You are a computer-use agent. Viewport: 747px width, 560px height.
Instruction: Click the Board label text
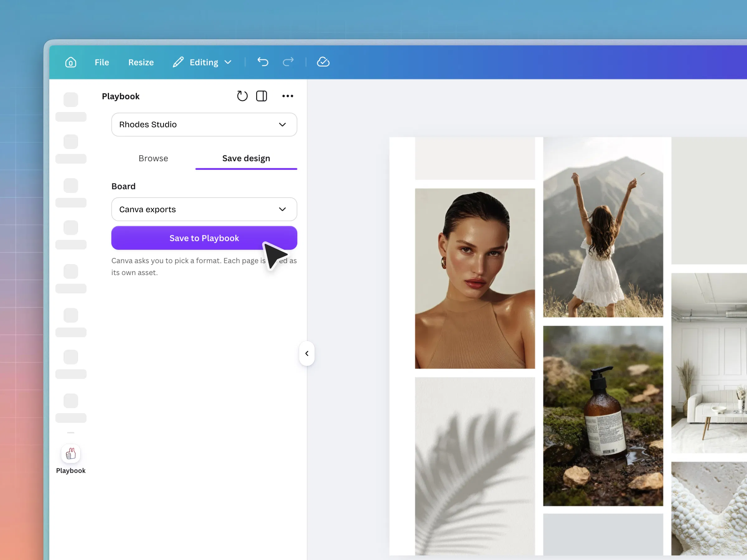(x=123, y=186)
